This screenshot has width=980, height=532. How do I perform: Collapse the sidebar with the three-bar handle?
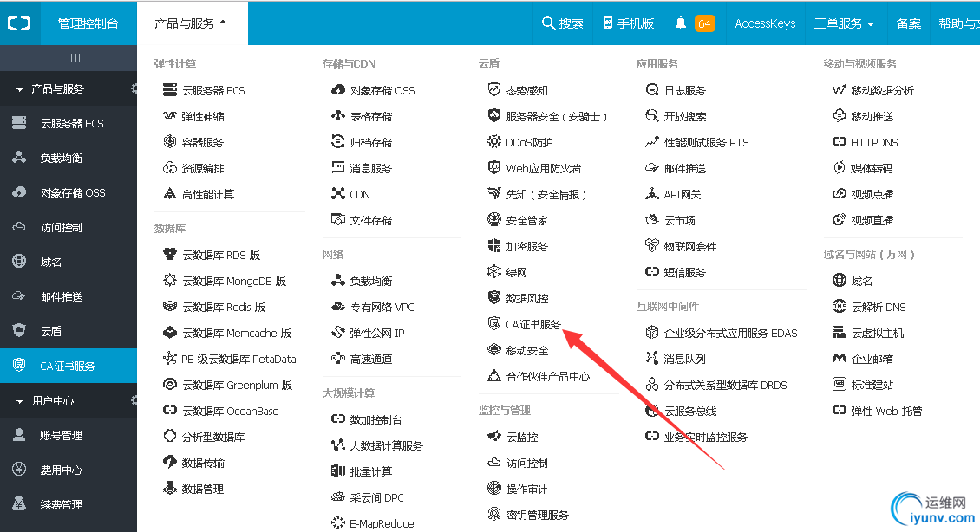click(75, 57)
